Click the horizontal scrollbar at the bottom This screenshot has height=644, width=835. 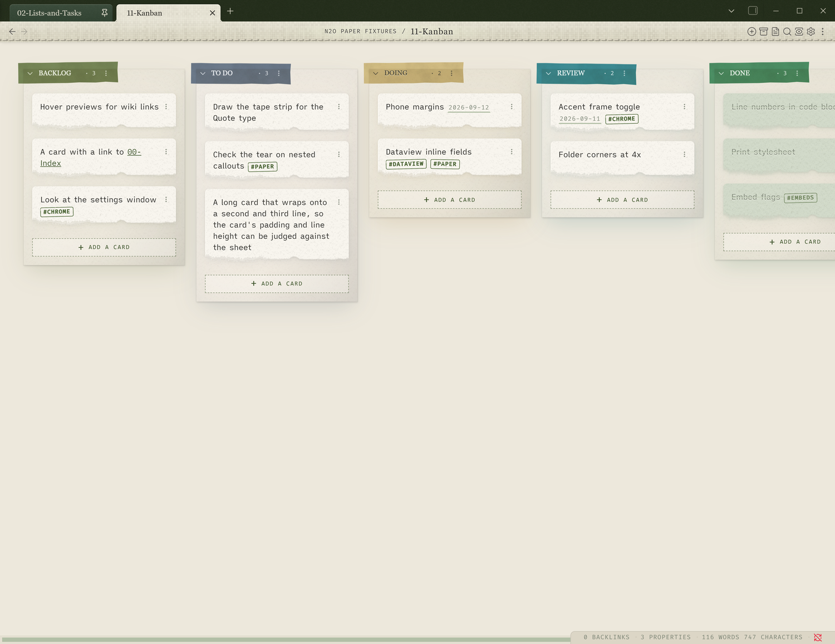(286, 639)
